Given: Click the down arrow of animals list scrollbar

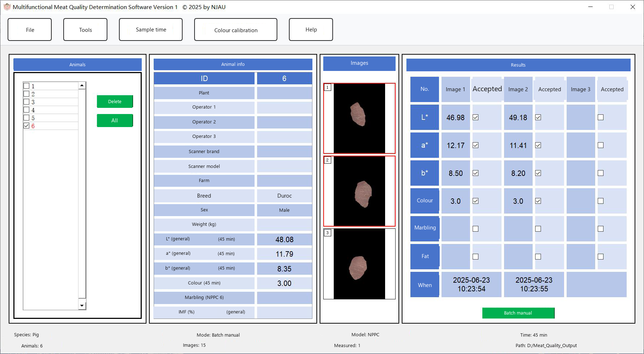Looking at the screenshot, I should 82,306.
